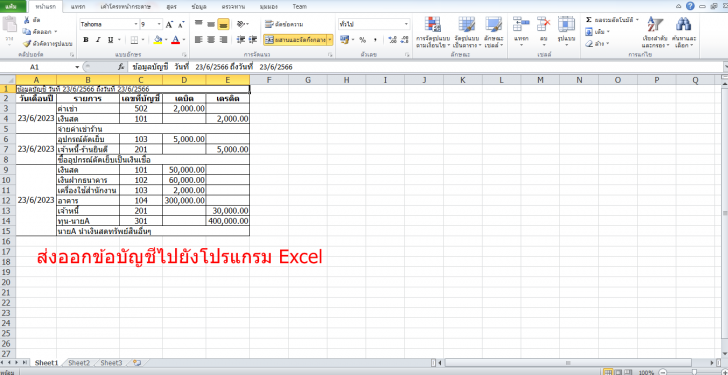This screenshot has height=375, width=728.
Task: Open the Cell Styles gallery
Action: tap(494, 32)
